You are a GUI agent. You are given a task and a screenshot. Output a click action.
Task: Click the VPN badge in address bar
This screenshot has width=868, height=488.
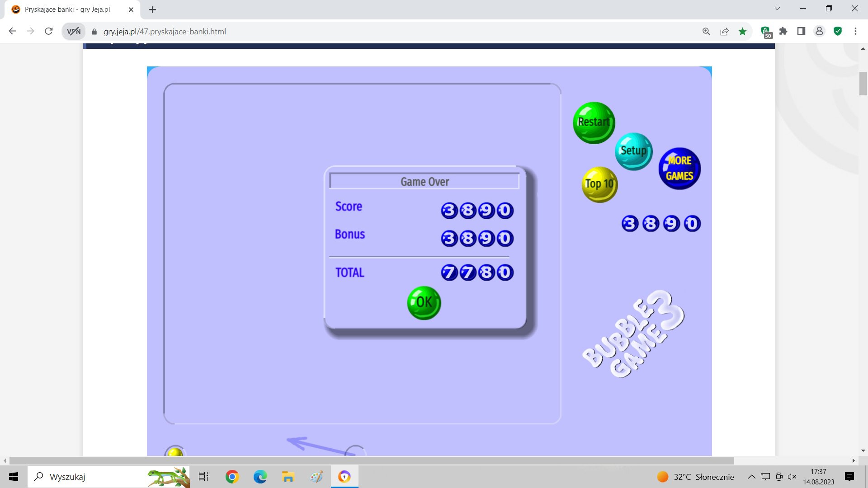pyautogui.click(x=74, y=31)
